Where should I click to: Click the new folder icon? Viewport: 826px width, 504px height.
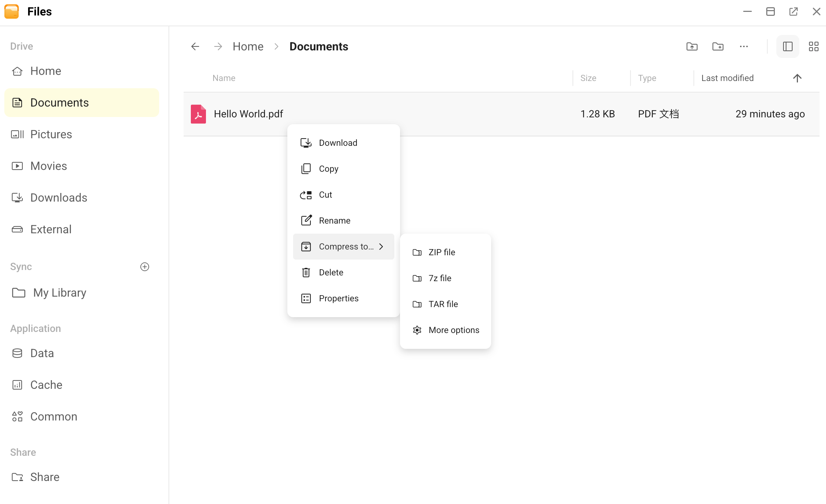coord(718,46)
